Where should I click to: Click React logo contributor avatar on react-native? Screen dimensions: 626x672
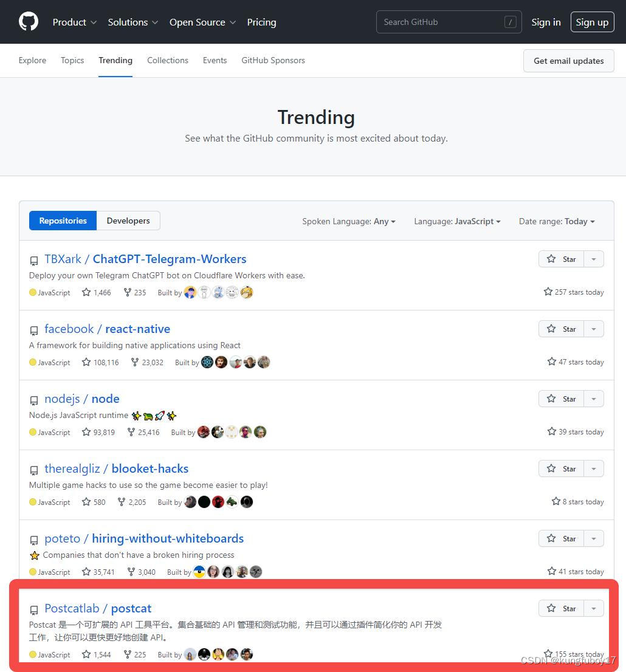point(207,362)
